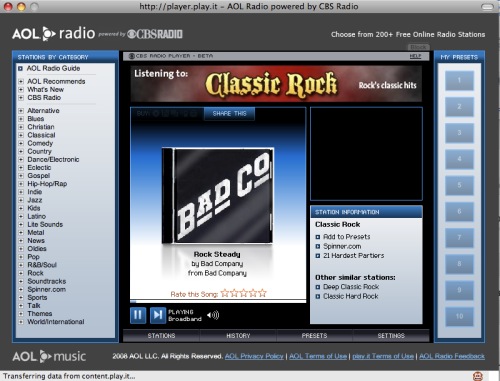Screen dimensions: 500x381
Task: Pause the currently playing song
Action: pos(138,315)
